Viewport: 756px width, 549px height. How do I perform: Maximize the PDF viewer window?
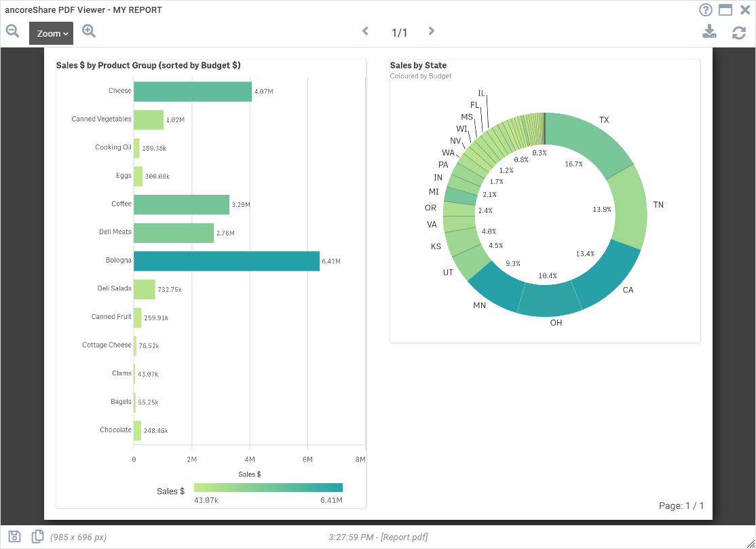click(725, 10)
